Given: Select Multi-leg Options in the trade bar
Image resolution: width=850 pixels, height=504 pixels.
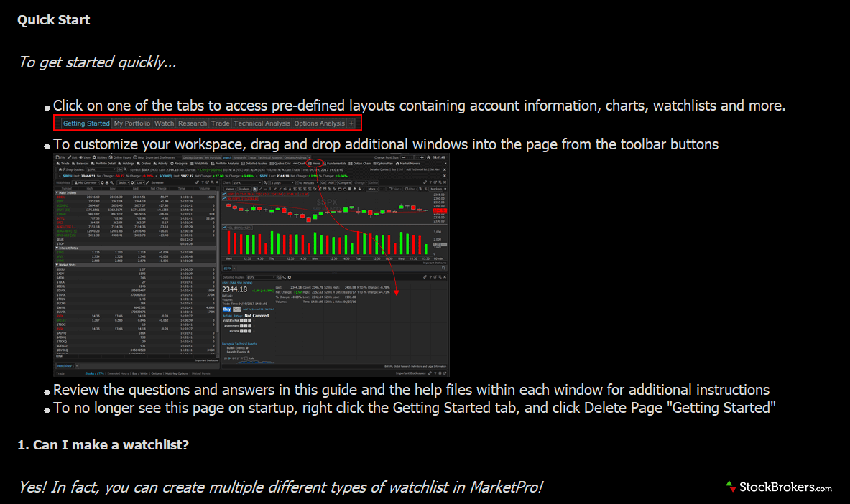Looking at the screenshot, I should point(177,373).
